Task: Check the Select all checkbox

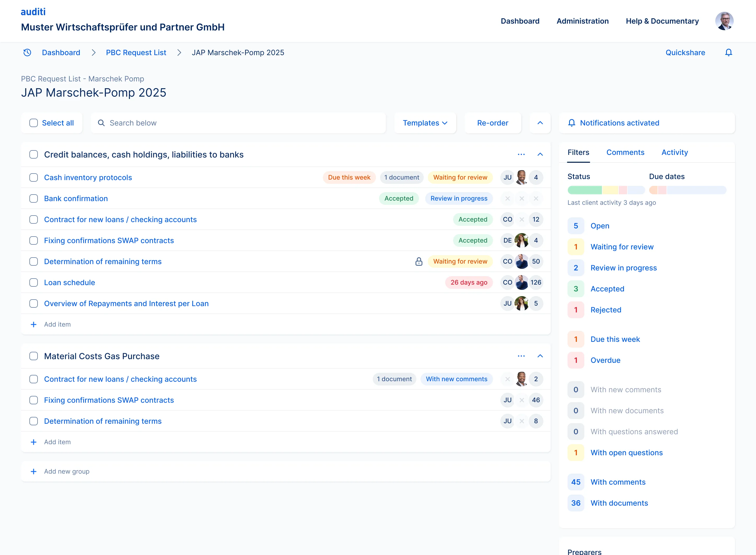Action: pyautogui.click(x=34, y=123)
